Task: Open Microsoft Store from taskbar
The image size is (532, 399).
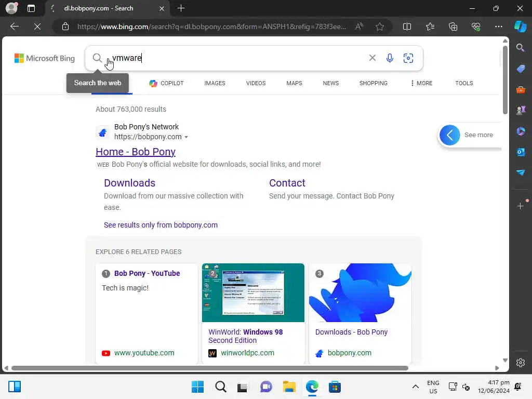Action: pos(335,387)
